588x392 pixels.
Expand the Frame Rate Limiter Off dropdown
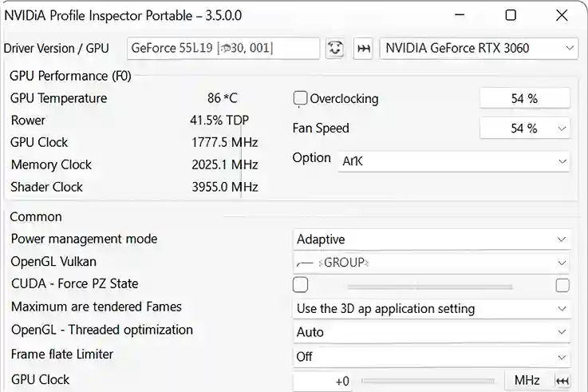pos(432,356)
